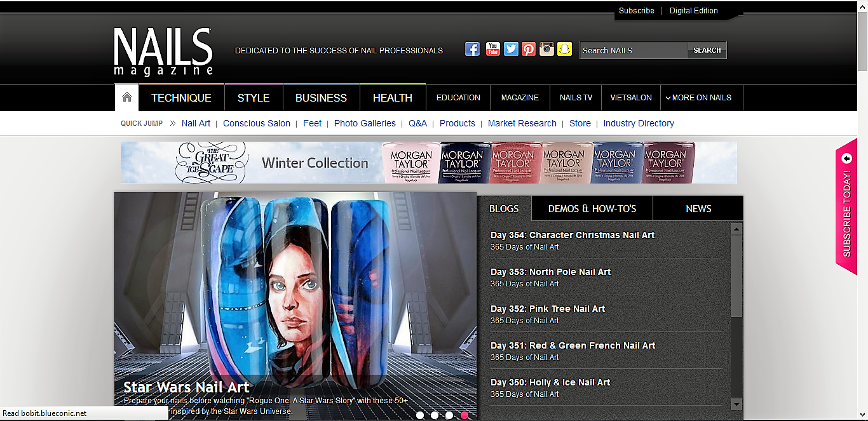Read Day 352: Pink Tree Nail Art
Viewport: 868px width, 421px height.
[548, 309]
